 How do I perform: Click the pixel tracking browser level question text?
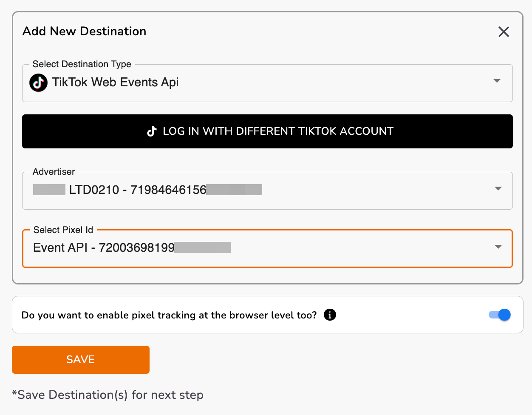[x=169, y=315]
